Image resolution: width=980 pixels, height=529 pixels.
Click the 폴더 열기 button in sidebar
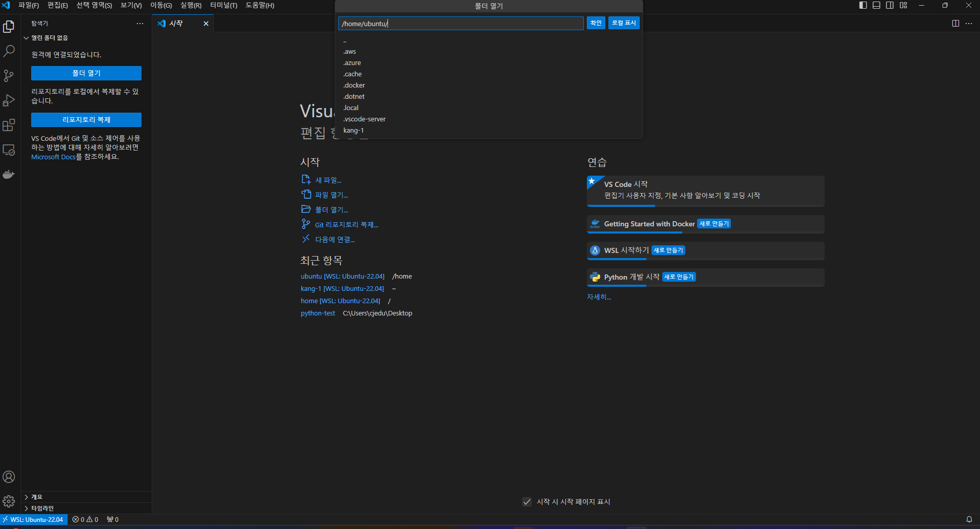coord(86,73)
